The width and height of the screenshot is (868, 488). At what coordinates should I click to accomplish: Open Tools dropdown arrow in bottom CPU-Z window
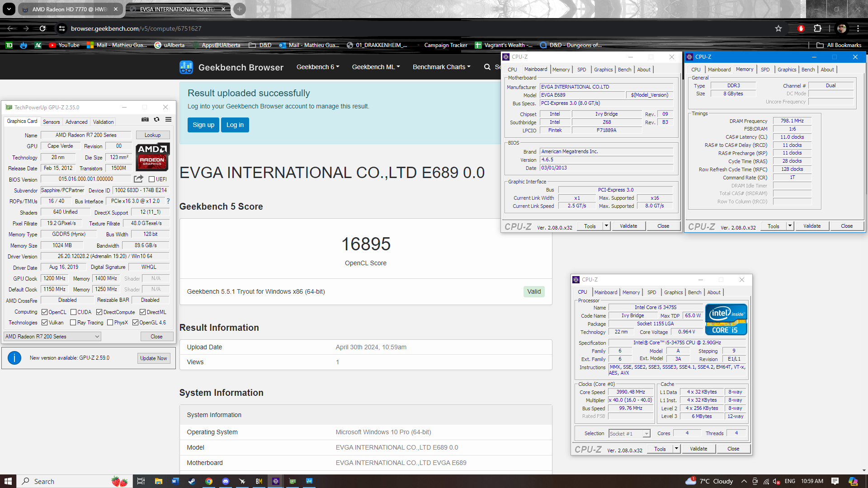click(676, 449)
